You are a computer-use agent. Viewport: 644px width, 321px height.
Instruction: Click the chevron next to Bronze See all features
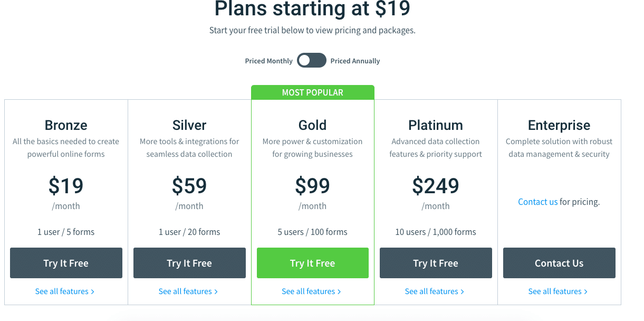pos(93,292)
